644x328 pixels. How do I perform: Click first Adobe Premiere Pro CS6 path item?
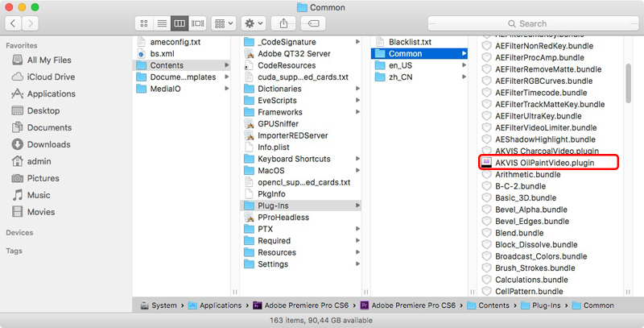point(300,305)
